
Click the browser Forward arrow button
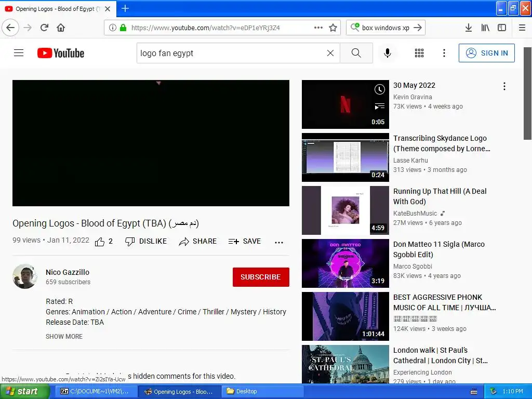[28, 28]
